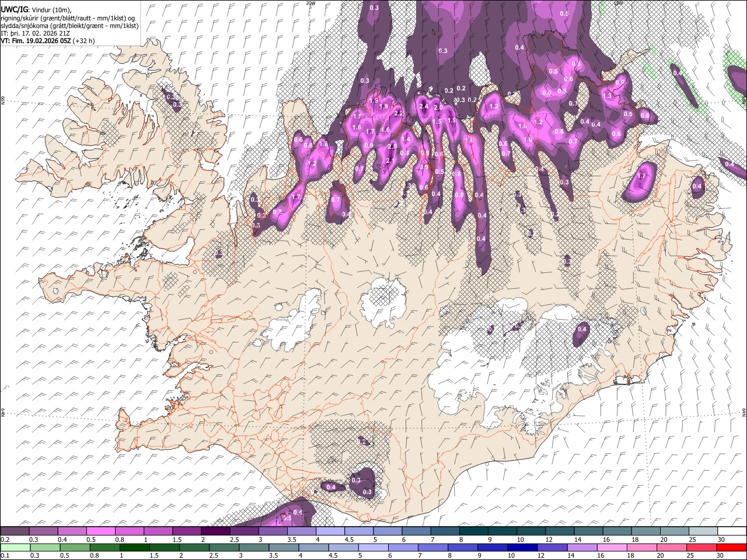The image size is (747, 560).
Task: Select the 25 swatch in the purple snow legend
Action: click(704, 531)
